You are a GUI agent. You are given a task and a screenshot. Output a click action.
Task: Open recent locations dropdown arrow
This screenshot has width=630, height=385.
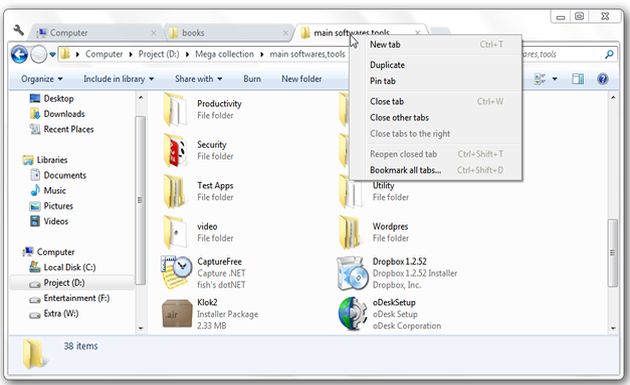pyautogui.click(x=53, y=54)
